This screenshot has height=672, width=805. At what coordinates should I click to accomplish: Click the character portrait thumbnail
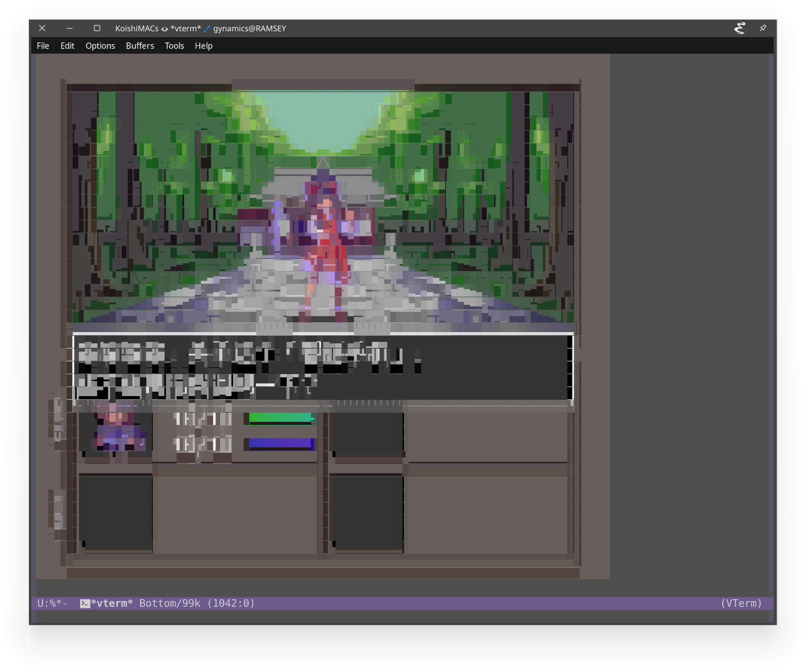pos(116,431)
